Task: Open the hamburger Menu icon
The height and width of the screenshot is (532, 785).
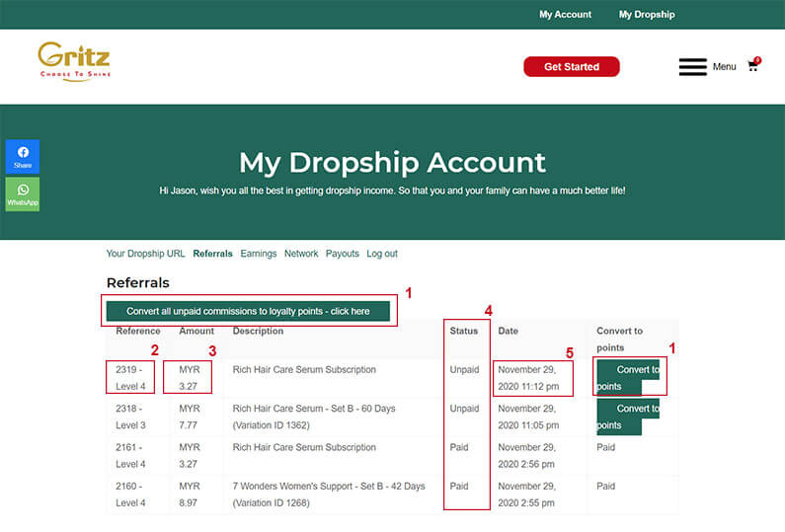Action: pos(693,66)
